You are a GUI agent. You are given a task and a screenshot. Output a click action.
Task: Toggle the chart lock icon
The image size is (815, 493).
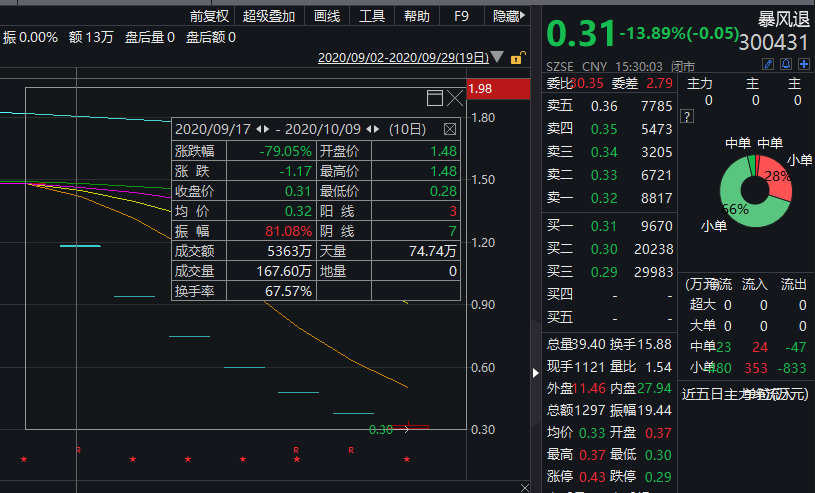pos(517,57)
